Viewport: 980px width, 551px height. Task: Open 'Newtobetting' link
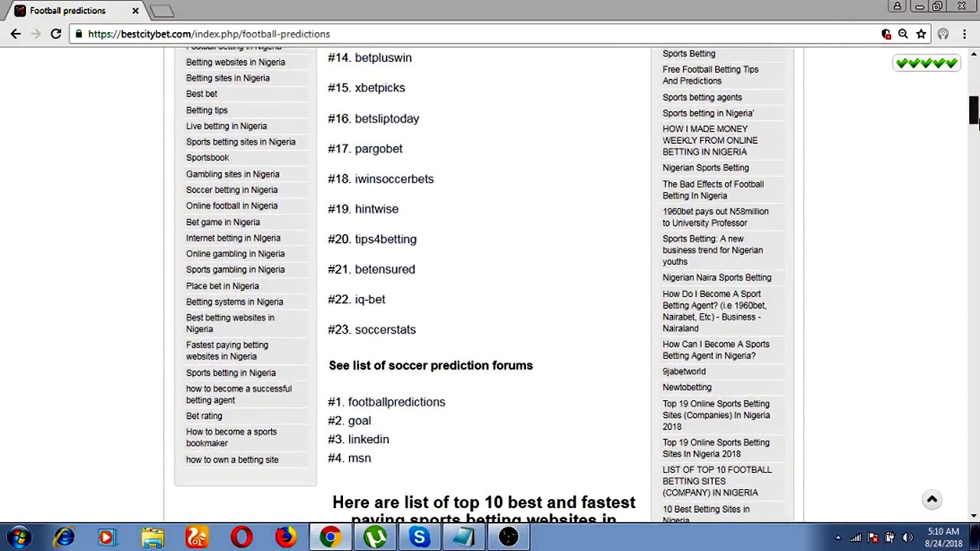687,387
